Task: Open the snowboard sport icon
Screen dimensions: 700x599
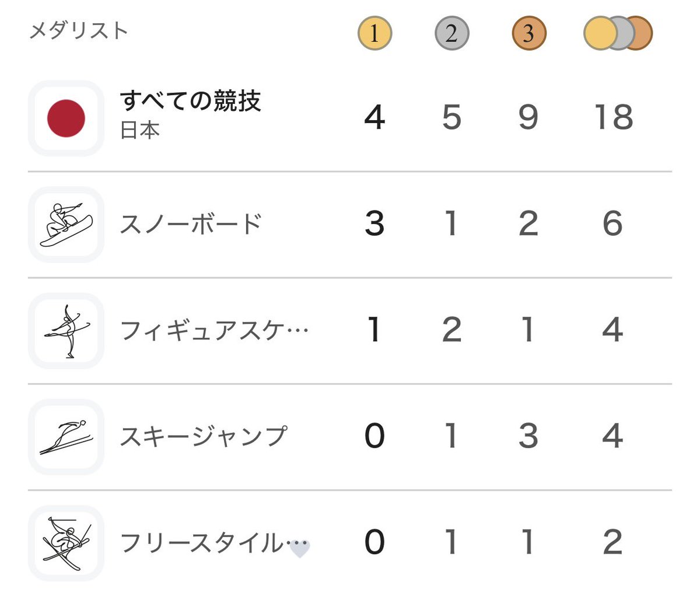Action: point(66,225)
